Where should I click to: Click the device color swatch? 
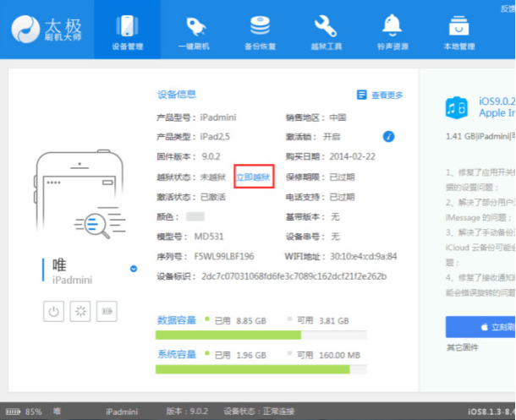click(195, 216)
